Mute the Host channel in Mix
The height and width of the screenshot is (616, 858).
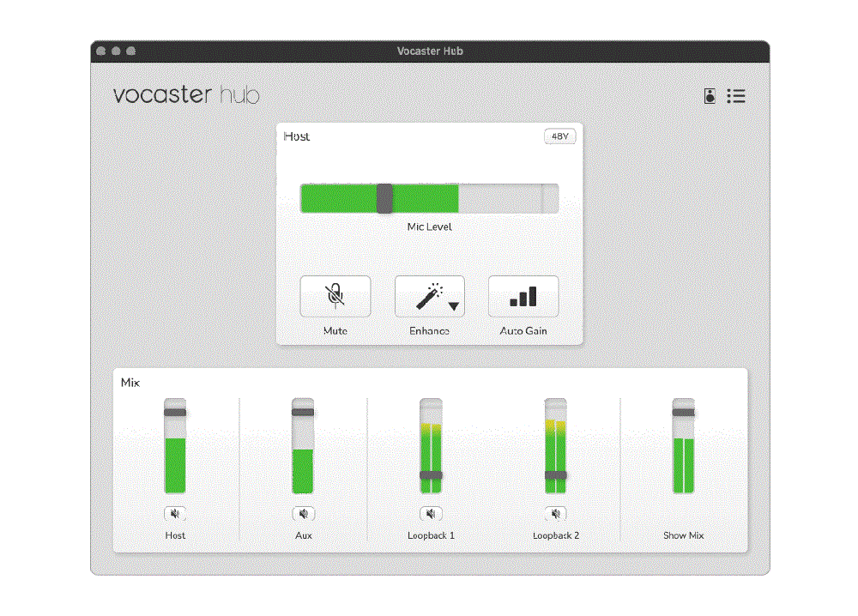point(175,513)
